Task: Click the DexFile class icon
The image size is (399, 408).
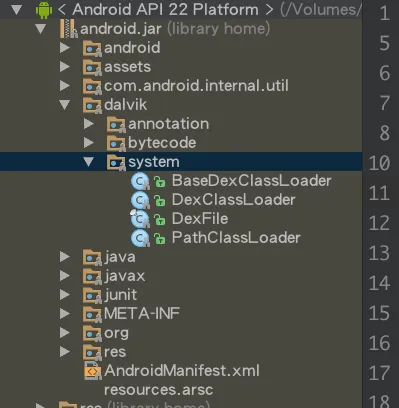Action: click(140, 219)
